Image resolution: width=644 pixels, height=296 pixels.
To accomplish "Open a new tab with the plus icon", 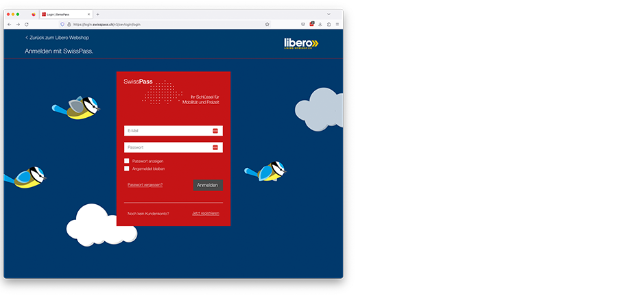I will 98,14.
